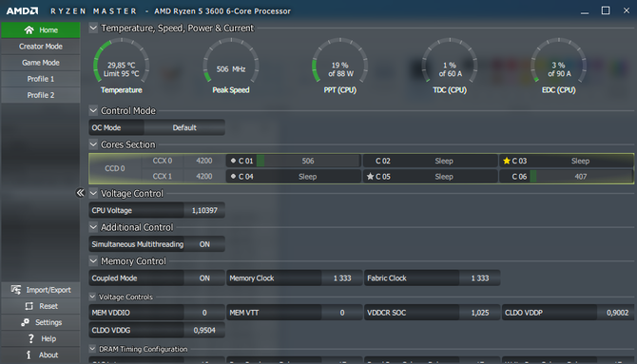The width and height of the screenshot is (637, 364).
Task: Click the Settings gear icon
Action: 25,322
